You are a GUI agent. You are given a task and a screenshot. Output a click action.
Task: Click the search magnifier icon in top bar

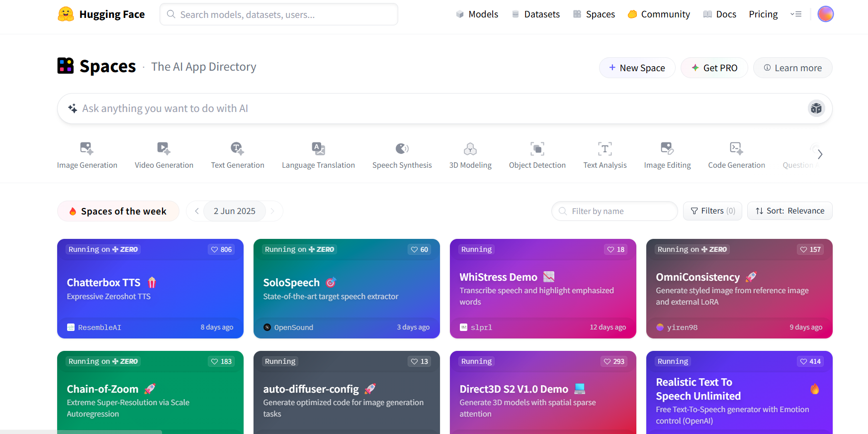(x=171, y=14)
